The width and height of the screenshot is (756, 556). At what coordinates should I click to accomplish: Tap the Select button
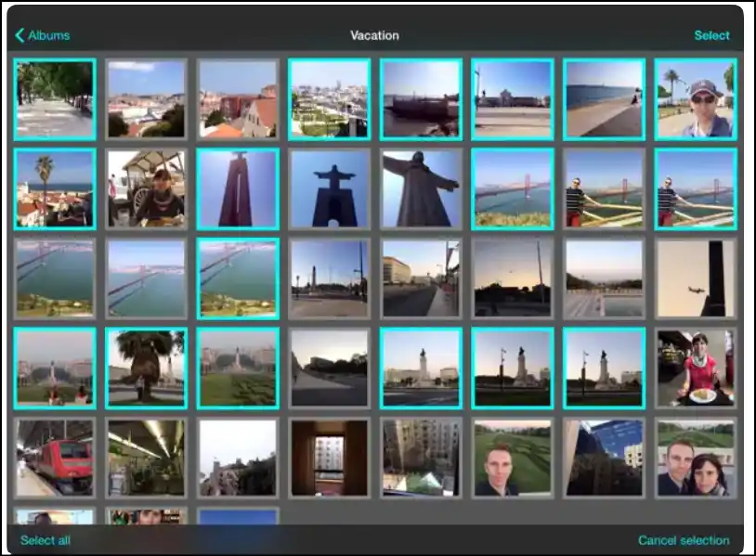click(711, 35)
